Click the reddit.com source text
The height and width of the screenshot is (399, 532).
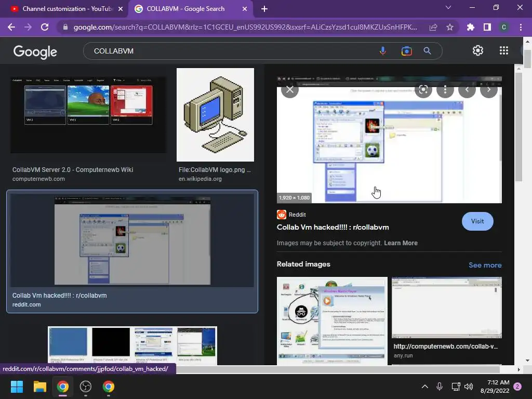(x=26, y=304)
